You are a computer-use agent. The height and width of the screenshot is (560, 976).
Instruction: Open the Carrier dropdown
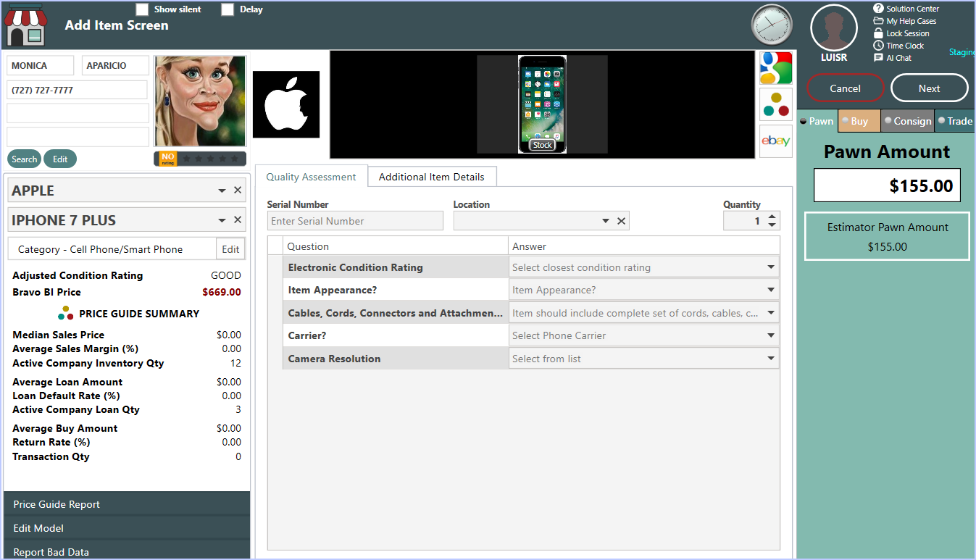(x=771, y=335)
